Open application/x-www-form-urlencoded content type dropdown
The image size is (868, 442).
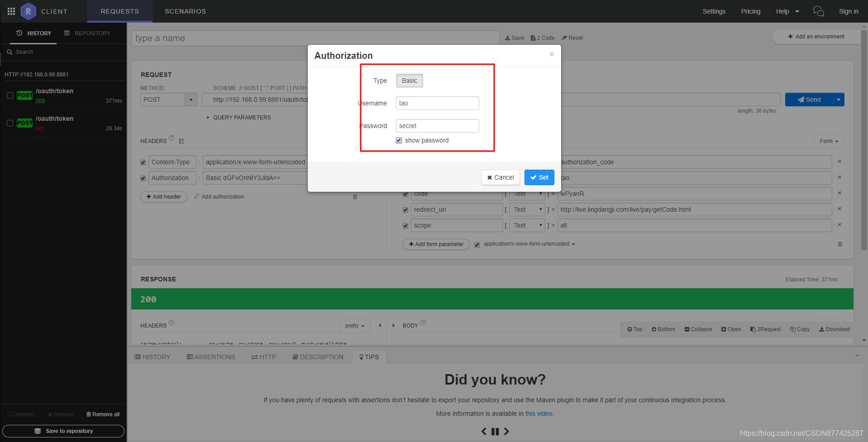click(529, 244)
